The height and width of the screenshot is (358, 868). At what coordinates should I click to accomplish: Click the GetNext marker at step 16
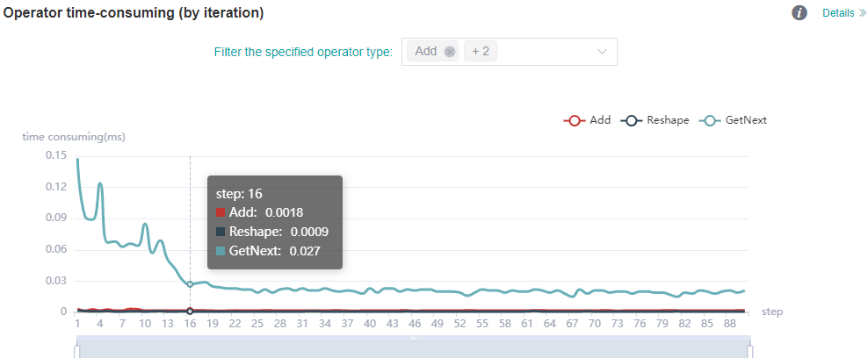click(x=190, y=283)
